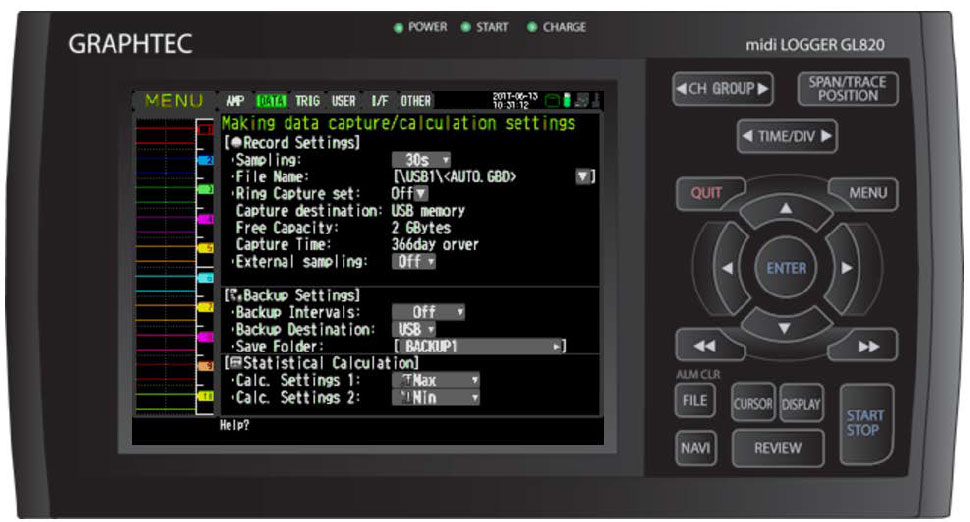Click the right arrow of TIME/DIV
The height and width of the screenshot is (522, 970).
(x=826, y=135)
